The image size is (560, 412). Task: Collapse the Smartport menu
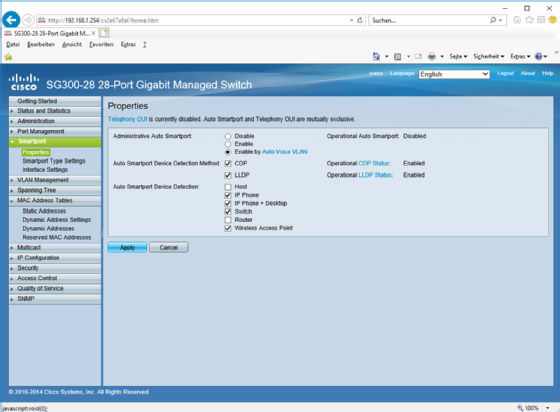click(55, 141)
